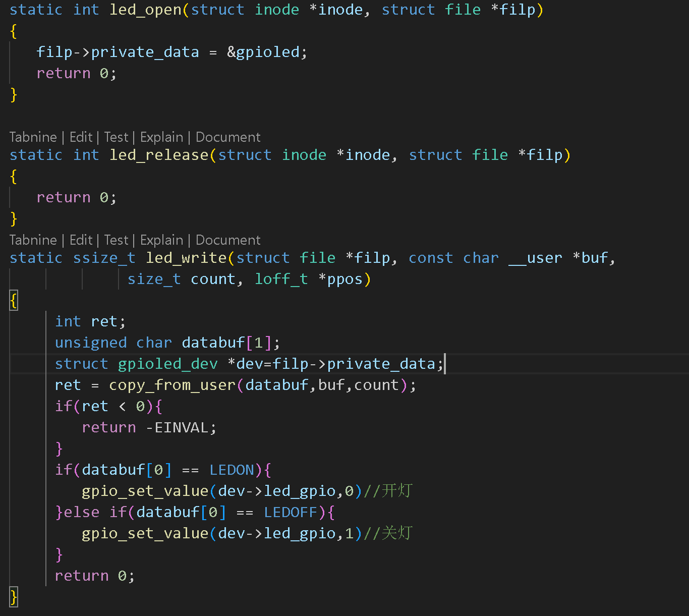Click the closing brace of led_write body

click(14, 597)
